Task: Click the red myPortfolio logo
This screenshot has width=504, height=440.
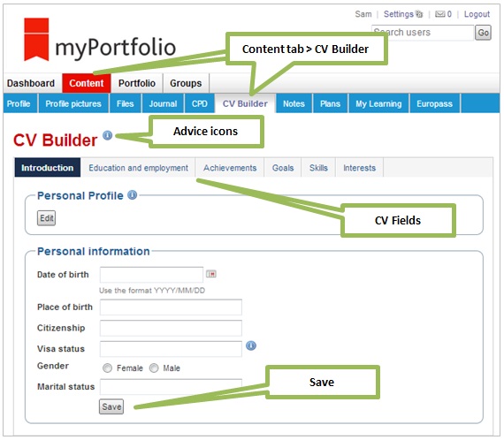Action: pyautogui.click(x=36, y=39)
